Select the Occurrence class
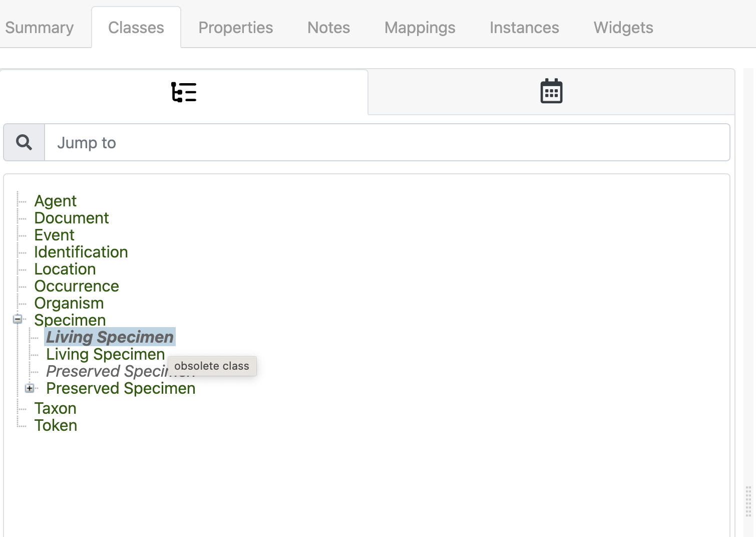This screenshot has height=537, width=756. [x=77, y=286]
